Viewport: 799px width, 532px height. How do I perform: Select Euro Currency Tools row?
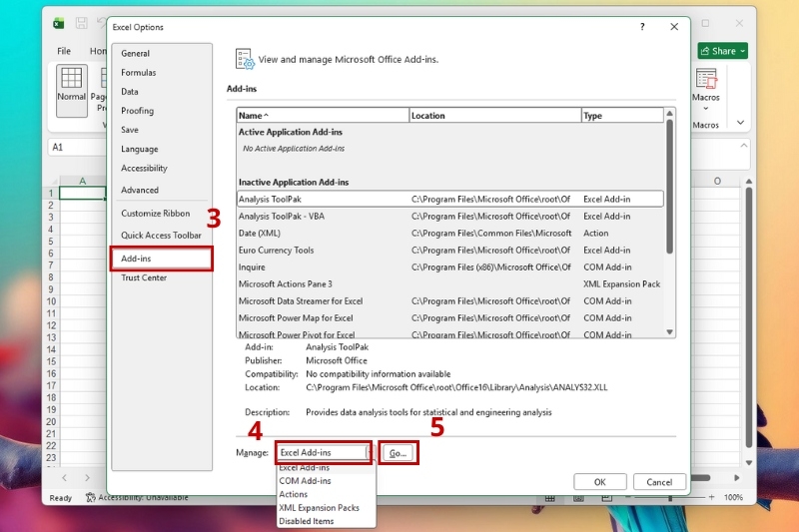tap(450, 251)
